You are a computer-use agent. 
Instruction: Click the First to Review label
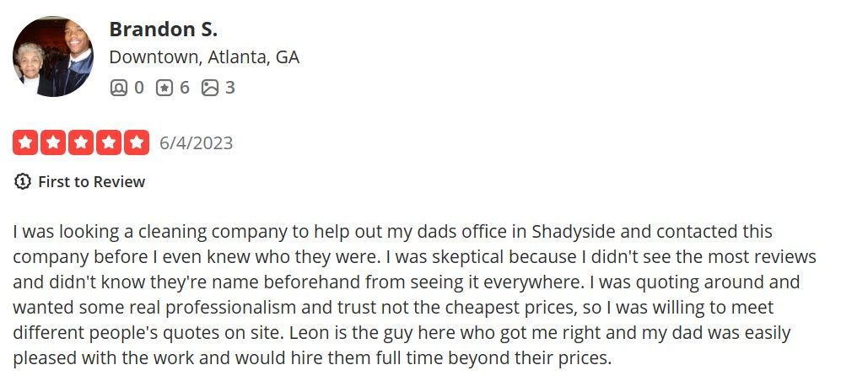tap(91, 182)
